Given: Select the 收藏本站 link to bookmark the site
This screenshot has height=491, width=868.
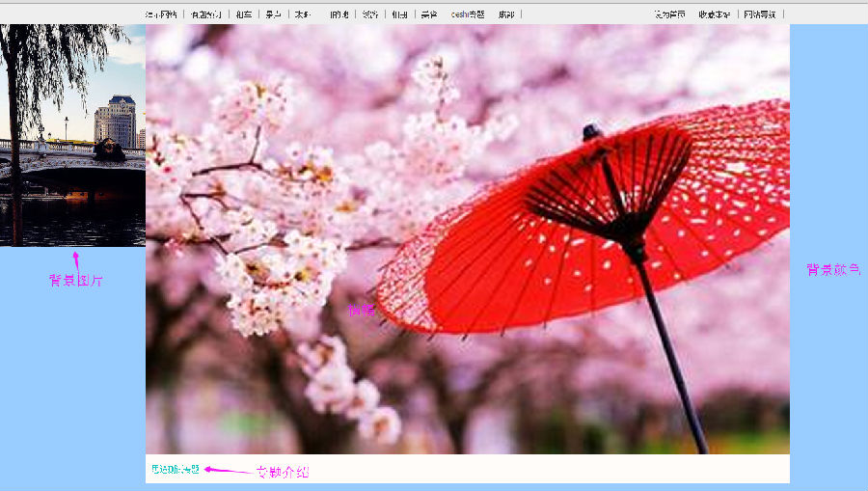Looking at the screenshot, I should [x=715, y=14].
